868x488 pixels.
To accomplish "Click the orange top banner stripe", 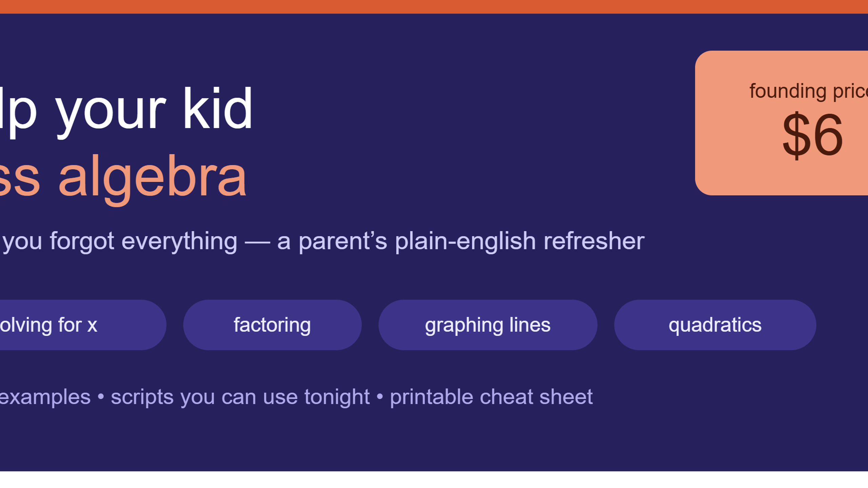I will click(x=434, y=7).
